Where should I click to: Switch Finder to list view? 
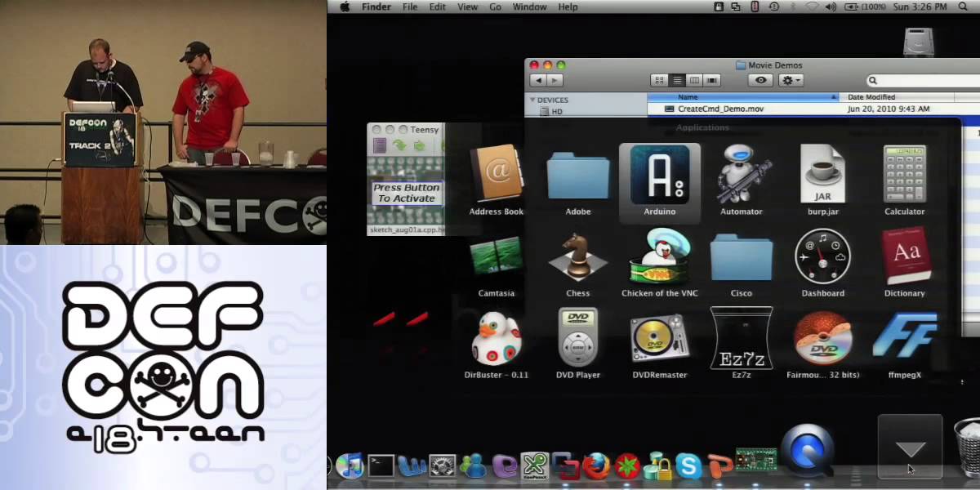(677, 80)
